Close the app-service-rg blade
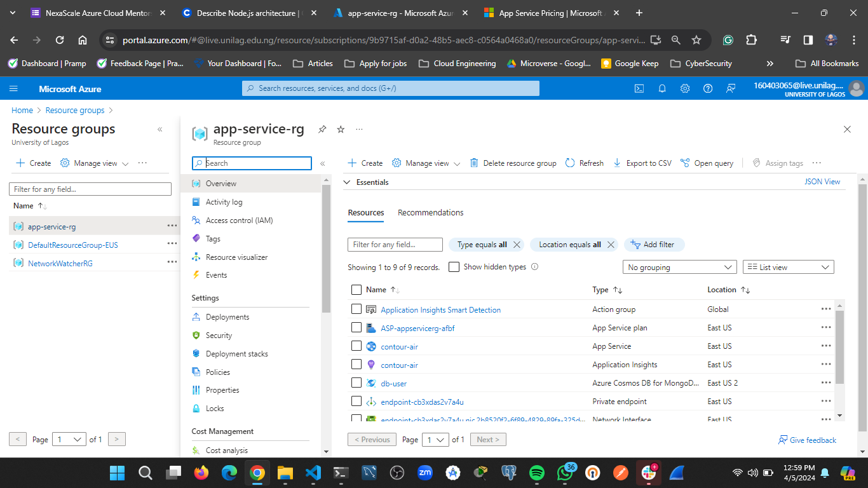This screenshot has width=868, height=488. pyautogui.click(x=847, y=130)
